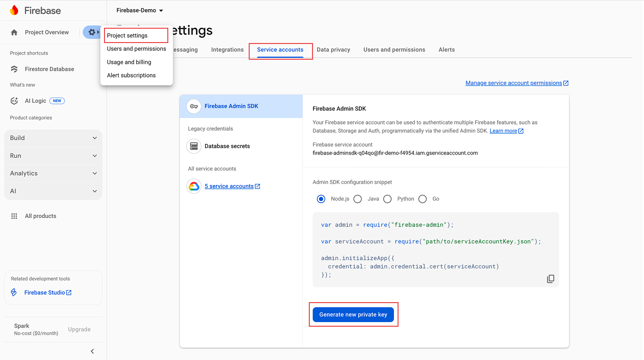Switch to the Data privacy tab
This screenshot has height=360, width=644.
pyautogui.click(x=333, y=50)
